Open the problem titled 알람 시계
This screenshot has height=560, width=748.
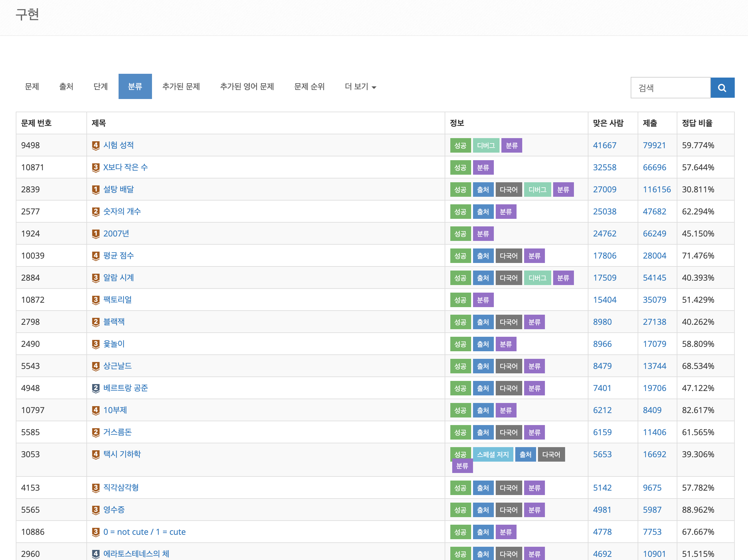click(x=118, y=277)
